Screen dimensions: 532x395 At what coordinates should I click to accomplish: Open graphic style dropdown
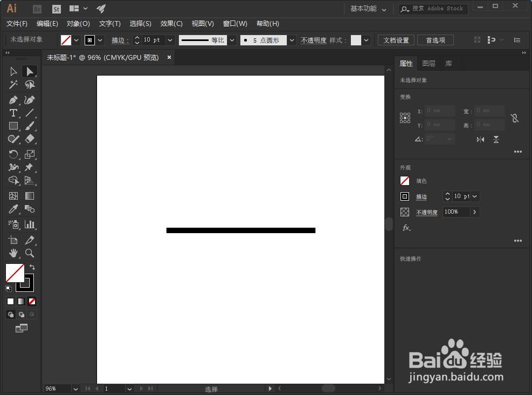click(x=366, y=40)
